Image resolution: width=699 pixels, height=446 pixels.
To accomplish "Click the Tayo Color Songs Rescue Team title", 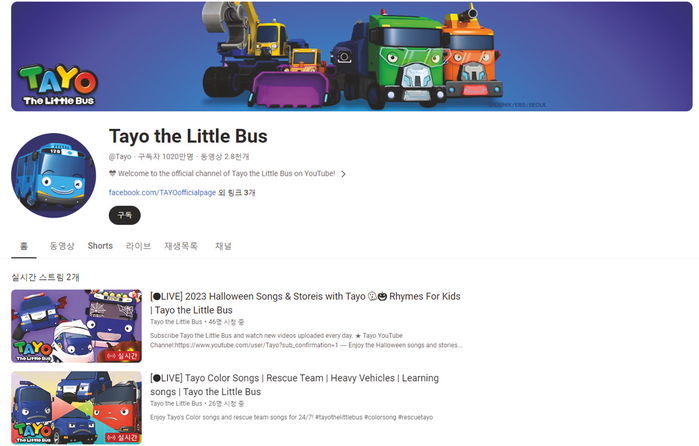I will [294, 384].
